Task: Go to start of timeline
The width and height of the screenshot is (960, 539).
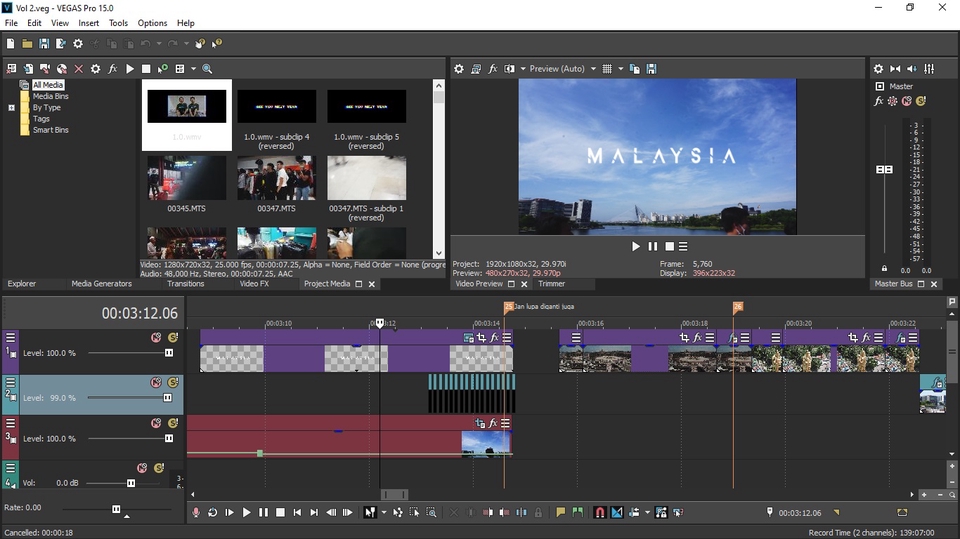Action: pyautogui.click(x=297, y=513)
